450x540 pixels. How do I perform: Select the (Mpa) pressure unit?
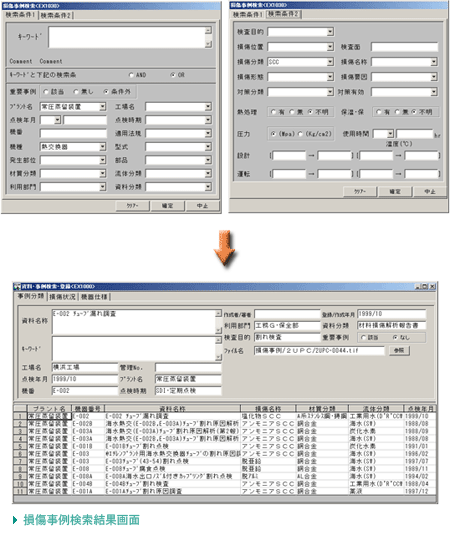(273, 134)
